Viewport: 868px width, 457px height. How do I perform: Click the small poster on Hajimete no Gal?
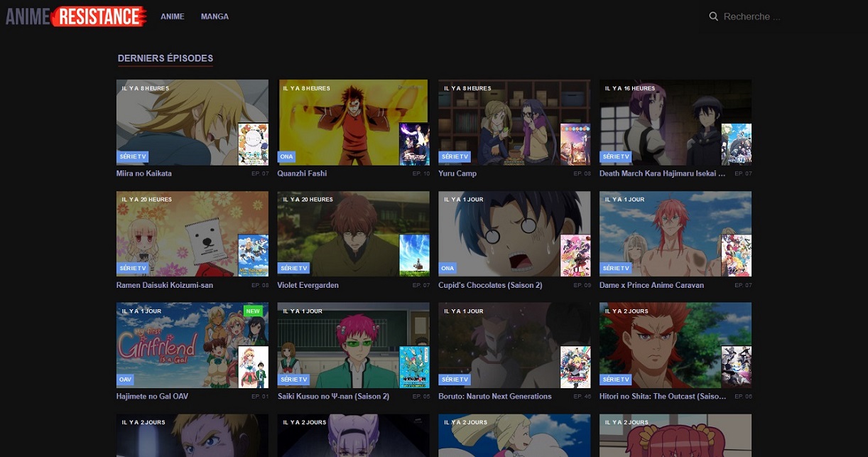point(253,367)
